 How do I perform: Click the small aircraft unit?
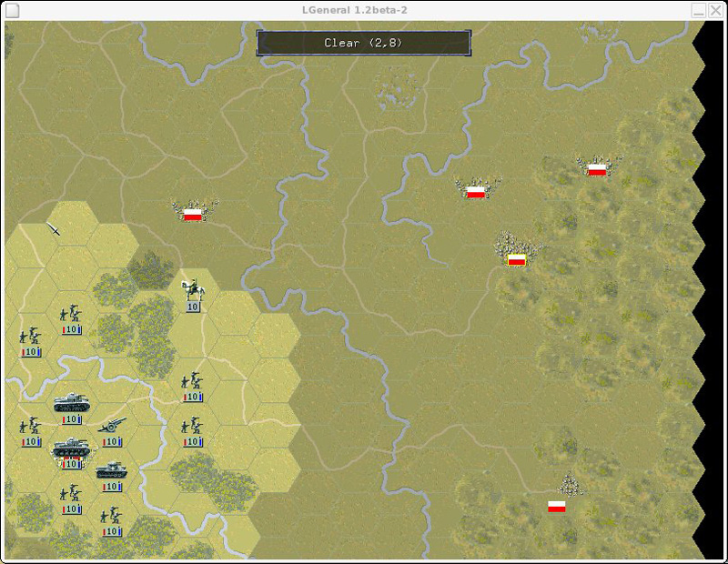(55, 230)
